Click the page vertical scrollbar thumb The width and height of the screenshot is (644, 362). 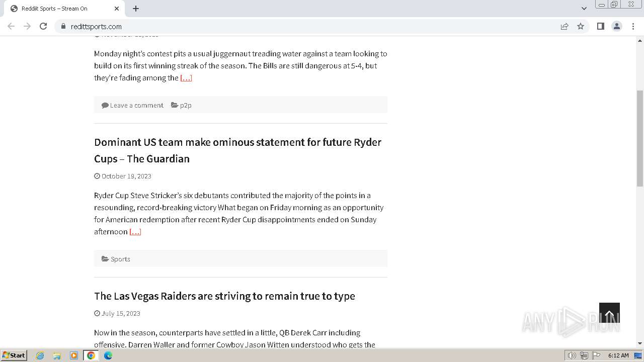coord(640,138)
